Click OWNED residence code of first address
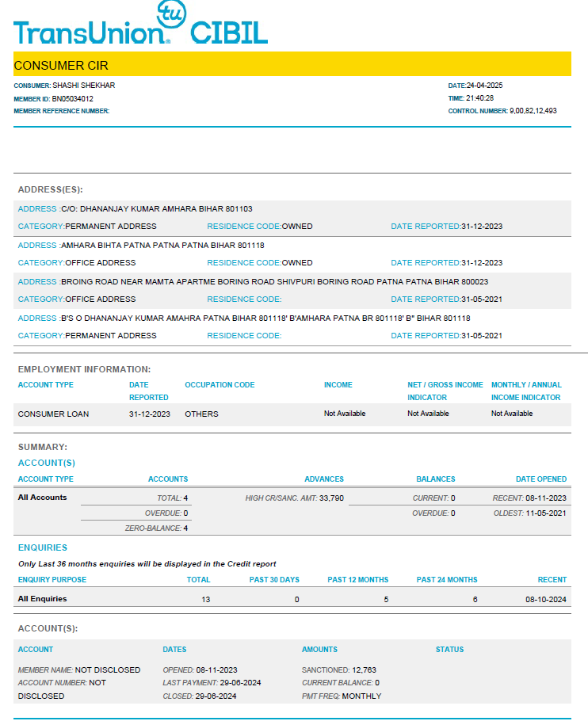Viewport: 588px width, 721px height. click(x=297, y=227)
